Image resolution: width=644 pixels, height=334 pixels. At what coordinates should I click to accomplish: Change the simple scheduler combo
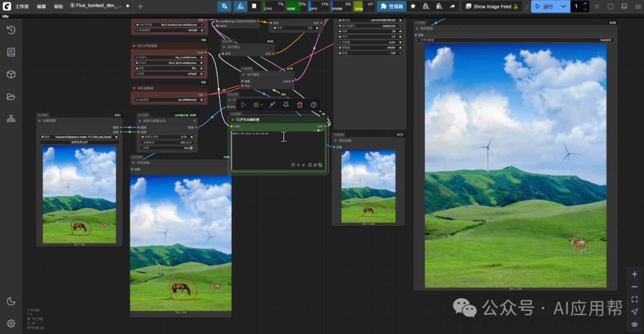pyautogui.click(x=370, y=48)
